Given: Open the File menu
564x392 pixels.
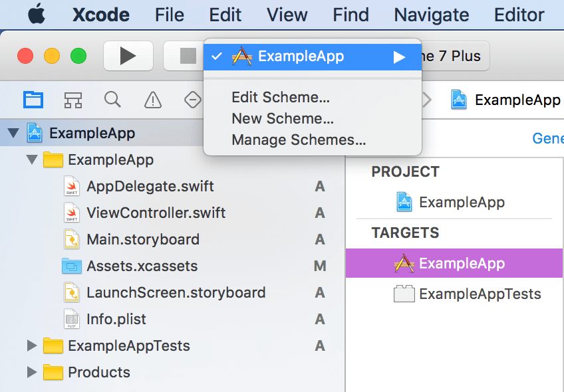Looking at the screenshot, I should [x=170, y=15].
